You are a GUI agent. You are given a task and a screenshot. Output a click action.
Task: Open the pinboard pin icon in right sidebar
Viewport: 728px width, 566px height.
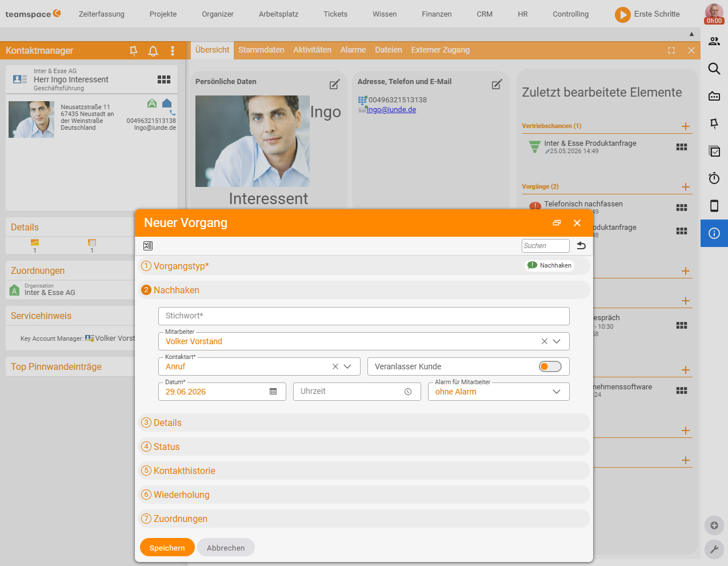click(x=714, y=123)
